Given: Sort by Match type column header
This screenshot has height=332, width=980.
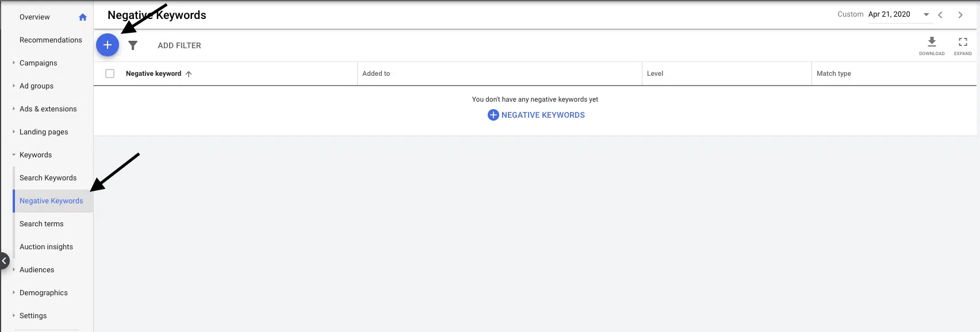Looking at the screenshot, I should pyautogui.click(x=834, y=74).
